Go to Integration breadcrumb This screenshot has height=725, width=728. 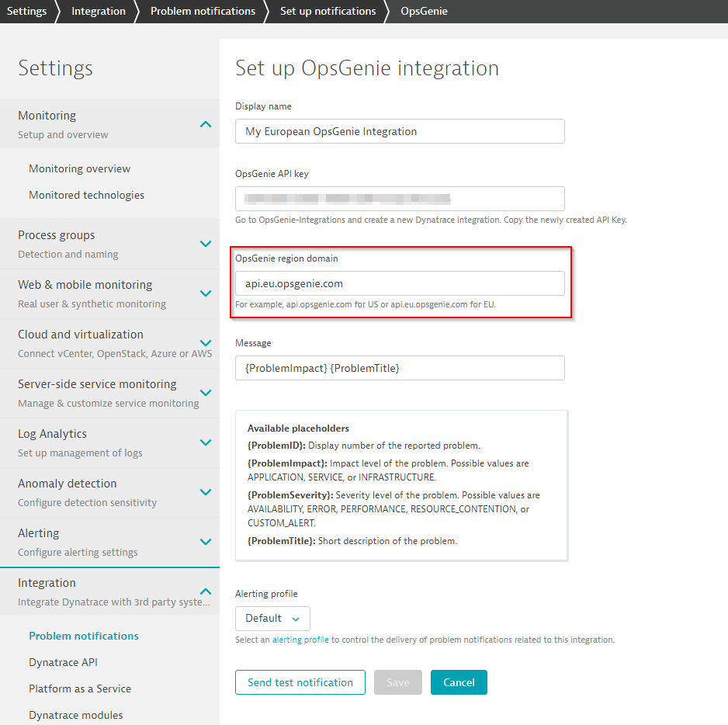99,11
